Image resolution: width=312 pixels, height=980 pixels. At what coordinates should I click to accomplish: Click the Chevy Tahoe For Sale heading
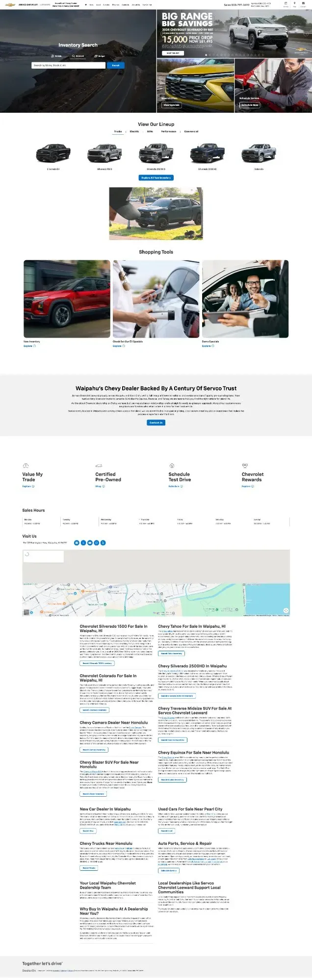tap(192, 626)
